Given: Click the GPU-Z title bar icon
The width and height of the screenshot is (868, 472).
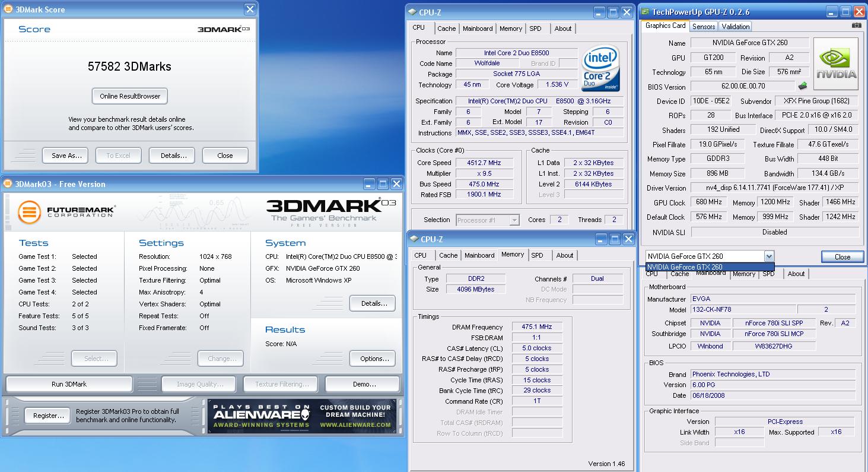Looking at the screenshot, I should click(x=644, y=11).
